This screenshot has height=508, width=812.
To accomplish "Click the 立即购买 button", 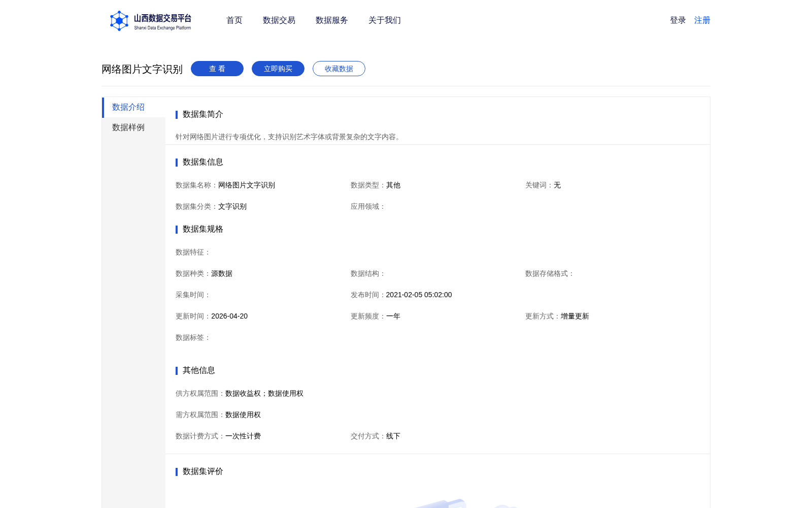I will point(278,69).
